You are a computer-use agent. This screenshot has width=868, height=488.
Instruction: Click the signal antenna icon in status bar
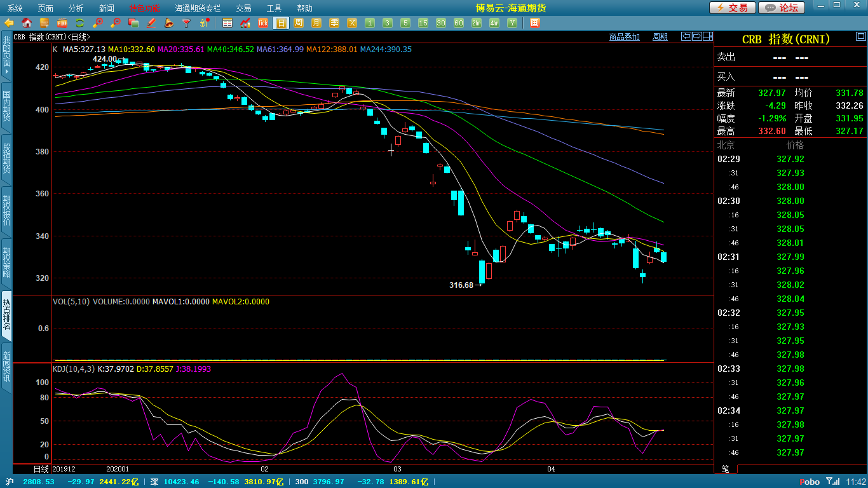coord(831,482)
